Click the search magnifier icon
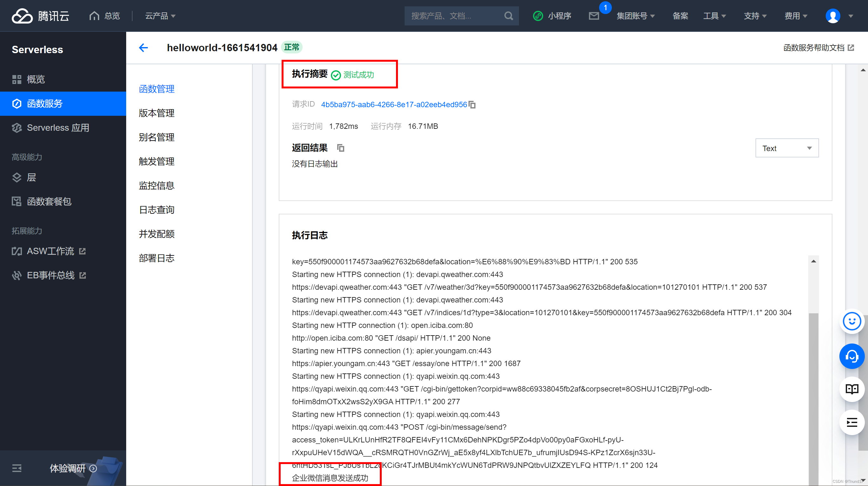The image size is (868, 486). [x=509, y=16]
